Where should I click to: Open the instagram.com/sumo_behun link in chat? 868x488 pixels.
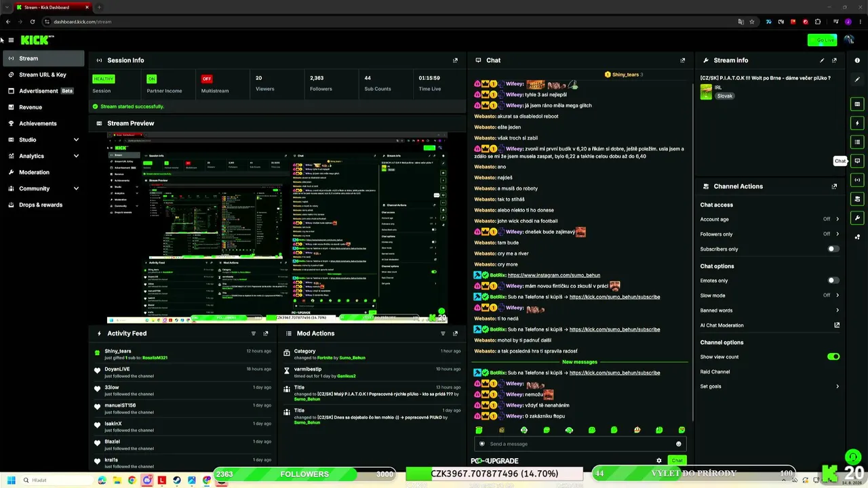[554, 275]
